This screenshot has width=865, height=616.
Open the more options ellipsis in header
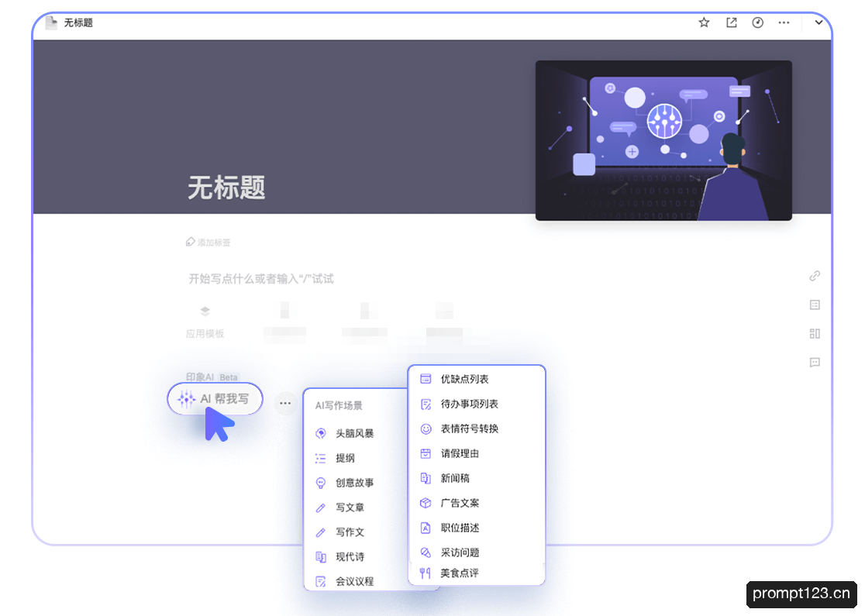(784, 22)
